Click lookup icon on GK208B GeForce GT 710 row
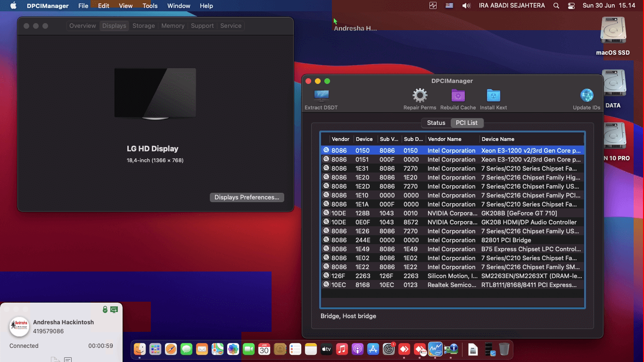The width and height of the screenshot is (644, 362). point(326,213)
